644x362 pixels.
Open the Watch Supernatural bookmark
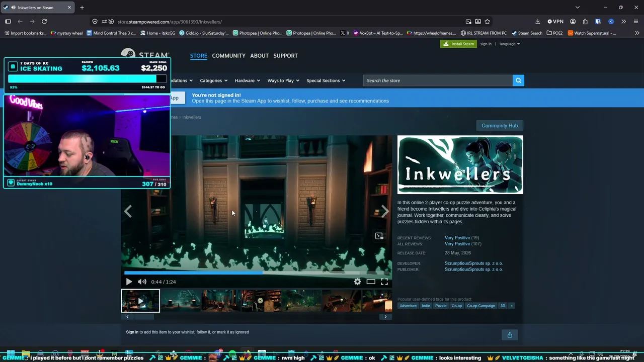coord(592,33)
